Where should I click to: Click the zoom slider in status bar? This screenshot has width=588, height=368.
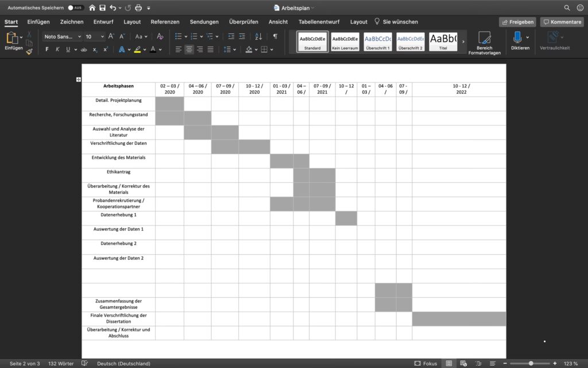tap(531, 363)
